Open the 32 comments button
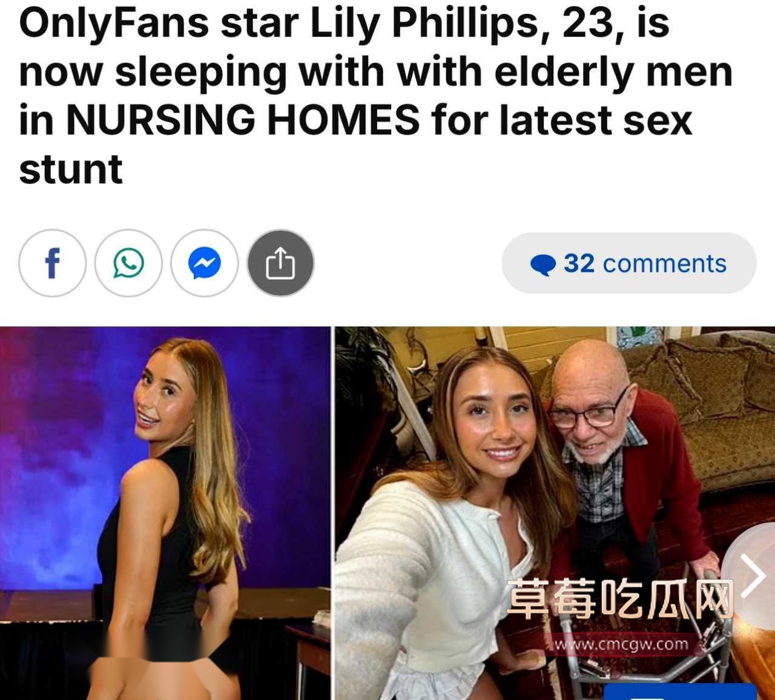Screen dimensions: 775x700 [x=628, y=263]
